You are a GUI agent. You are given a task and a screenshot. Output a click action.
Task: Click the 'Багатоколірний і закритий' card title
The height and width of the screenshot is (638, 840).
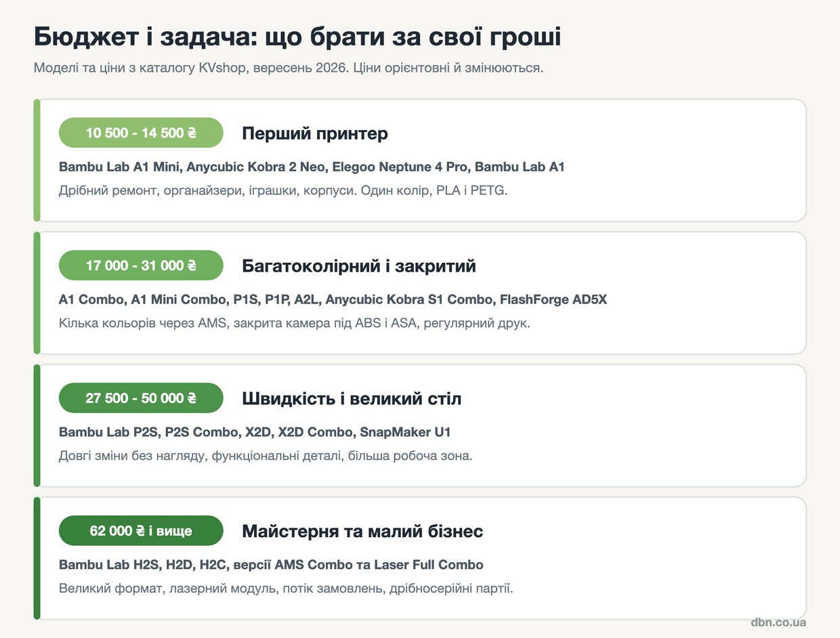click(359, 266)
